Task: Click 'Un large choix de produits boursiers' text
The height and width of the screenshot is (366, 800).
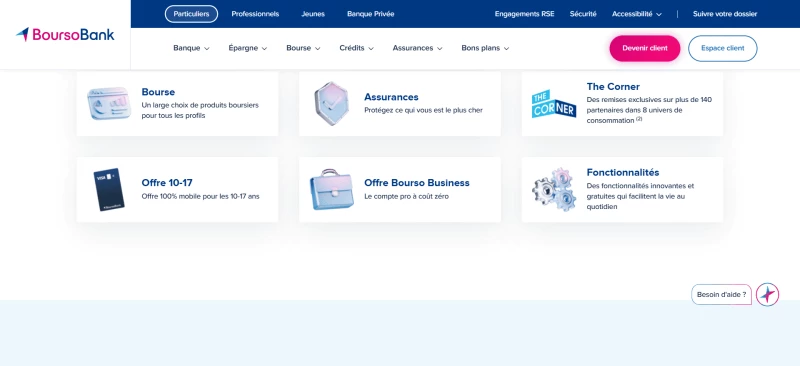Action: point(200,105)
